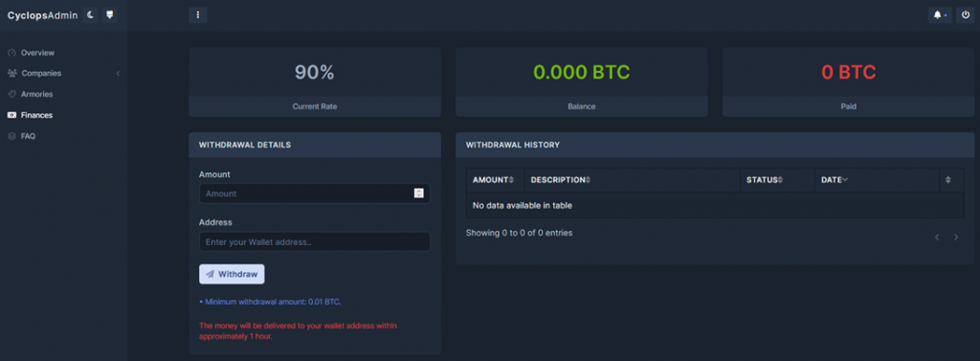The width and height of the screenshot is (980, 361).
Task: Open the notifications bell
Action: (940, 15)
